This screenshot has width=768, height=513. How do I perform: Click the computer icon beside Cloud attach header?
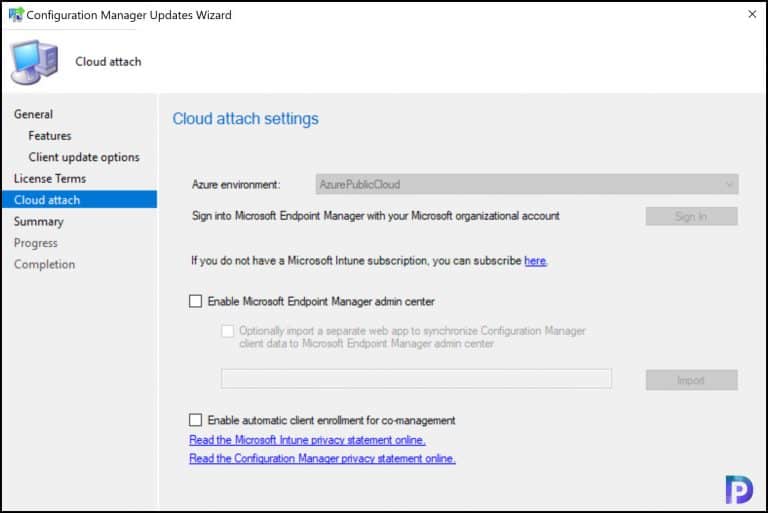point(34,62)
